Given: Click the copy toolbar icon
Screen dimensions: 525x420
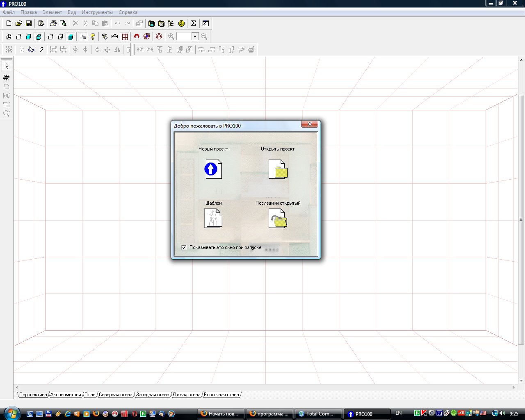Looking at the screenshot, I should (95, 23).
